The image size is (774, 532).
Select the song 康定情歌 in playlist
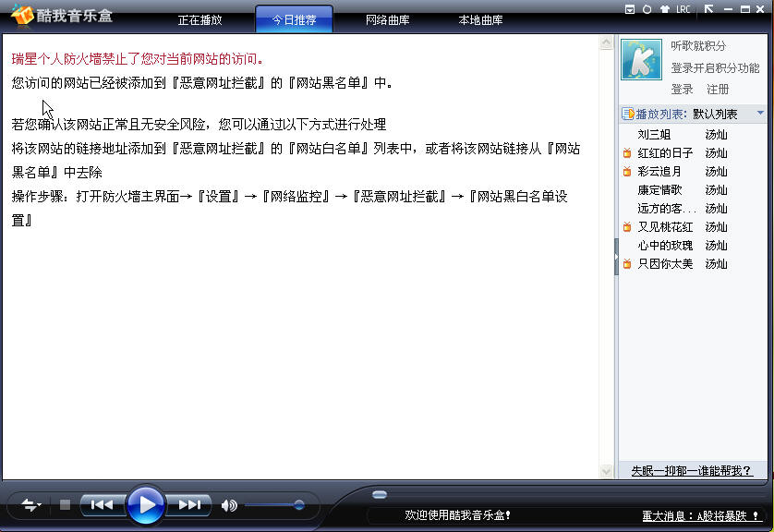pyautogui.click(x=659, y=190)
